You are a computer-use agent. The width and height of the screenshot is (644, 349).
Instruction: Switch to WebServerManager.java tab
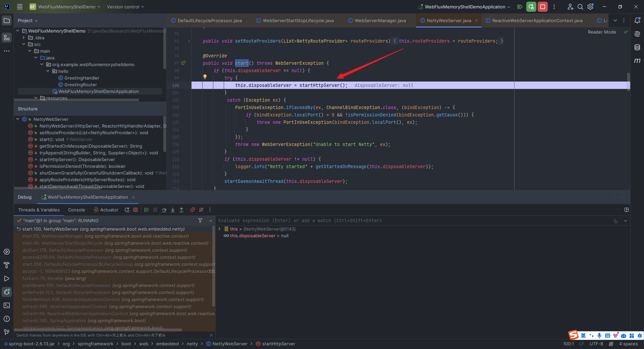[x=377, y=20]
